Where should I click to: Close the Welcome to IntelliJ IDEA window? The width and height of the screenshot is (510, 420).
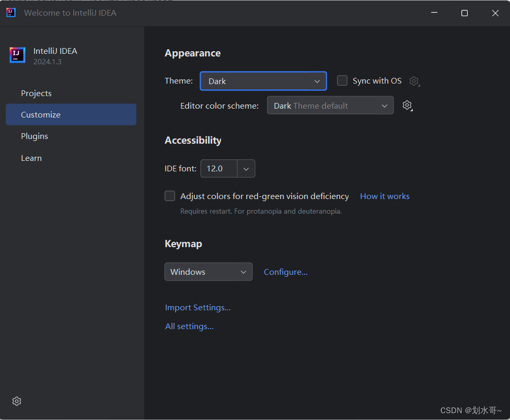[x=495, y=13]
